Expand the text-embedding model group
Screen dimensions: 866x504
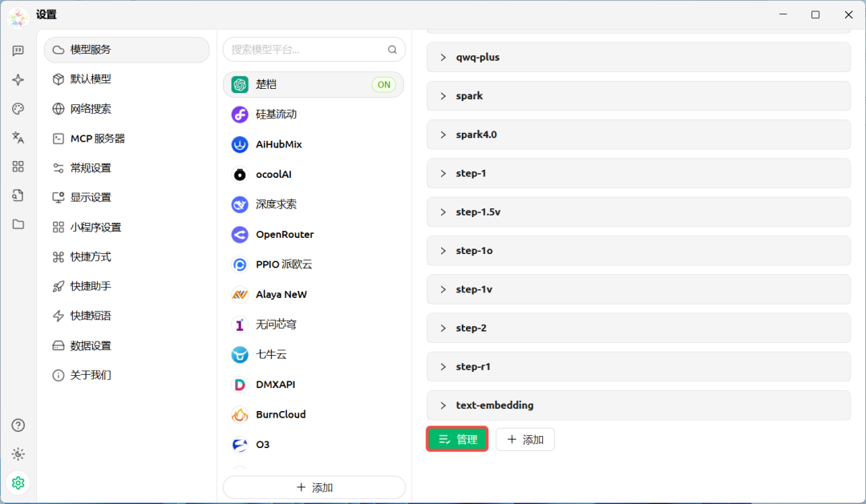[638, 405]
